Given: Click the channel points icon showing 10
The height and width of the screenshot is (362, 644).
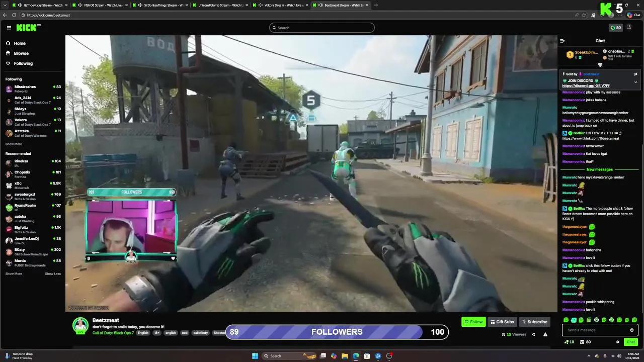Looking at the screenshot, I should (x=570, y=342).
